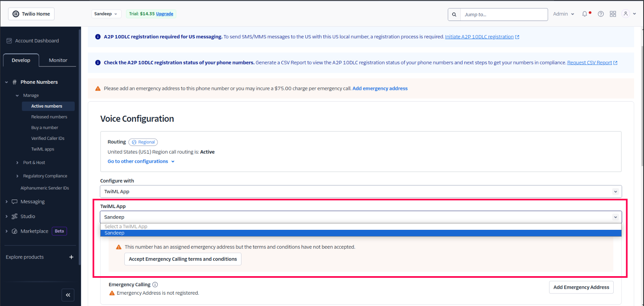
Task: Click the Explore products label
Action: (25, 257)
